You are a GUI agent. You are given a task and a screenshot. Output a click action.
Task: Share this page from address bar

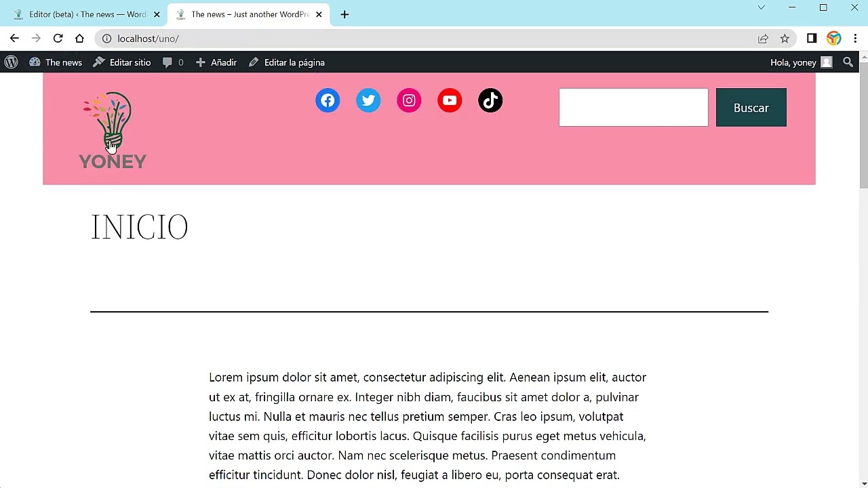click(x=763, y=39)
